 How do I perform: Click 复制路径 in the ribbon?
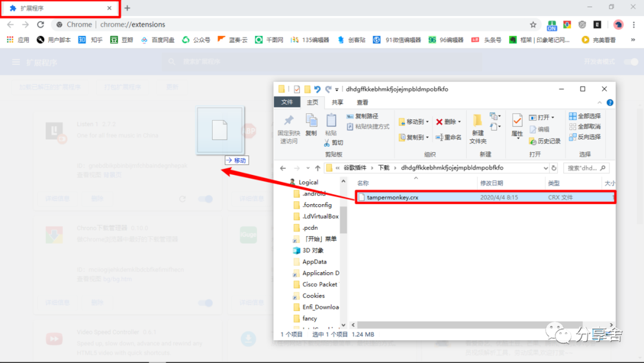tap(362, 116)
